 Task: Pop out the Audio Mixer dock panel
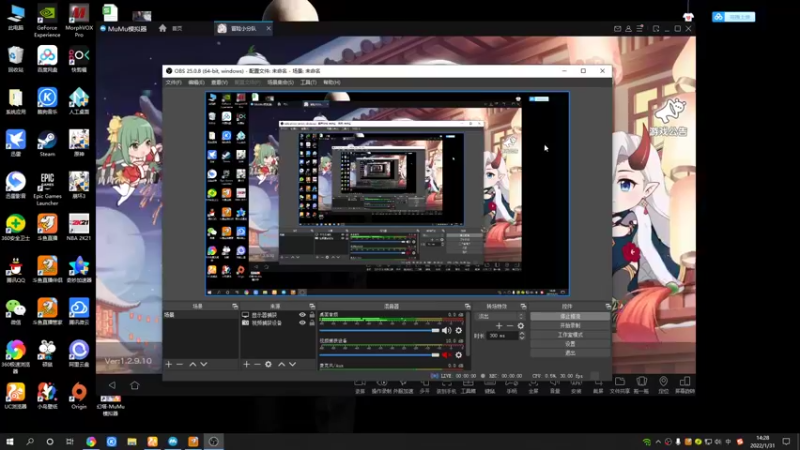[x=467, y=306]
